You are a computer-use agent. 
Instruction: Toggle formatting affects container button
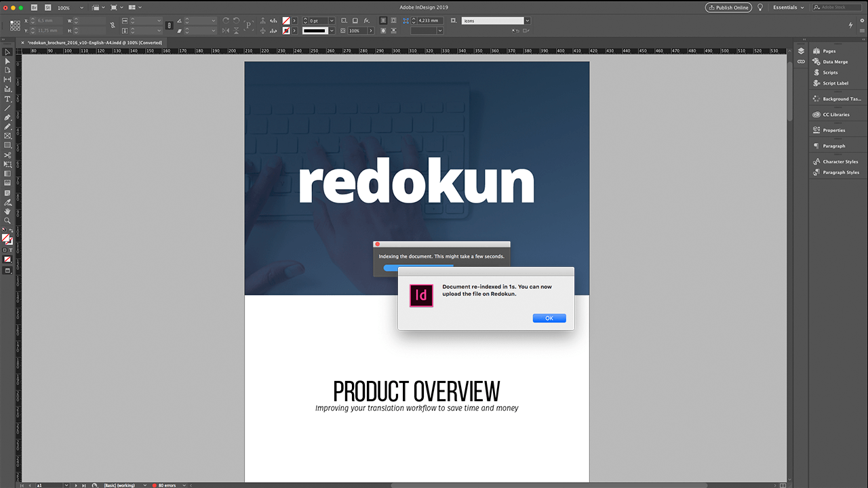pyautogui.click(x=4, y=249)
